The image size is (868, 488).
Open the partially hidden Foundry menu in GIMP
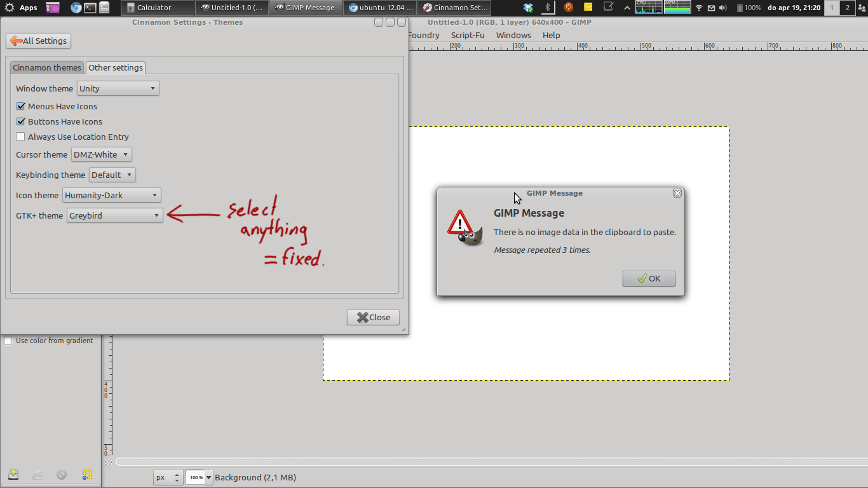[424, 36]
